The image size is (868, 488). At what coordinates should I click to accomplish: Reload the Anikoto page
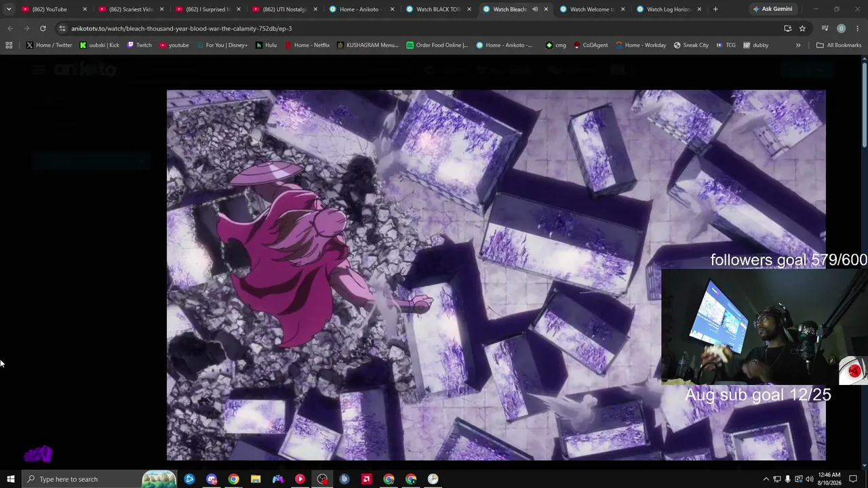tap(43, 28)
